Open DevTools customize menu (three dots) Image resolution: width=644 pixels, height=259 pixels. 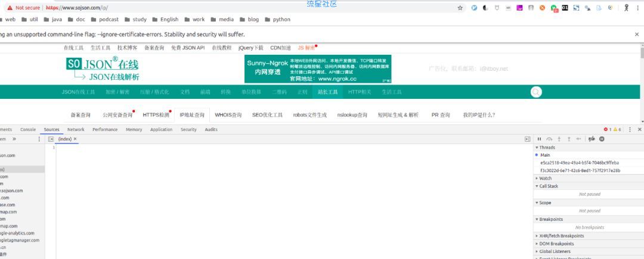pos(630,130)
